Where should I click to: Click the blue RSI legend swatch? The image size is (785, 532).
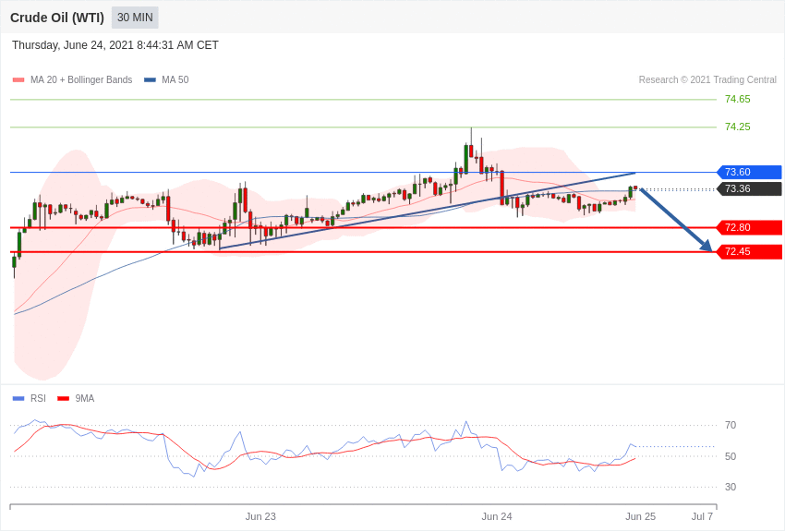(18, 398)
